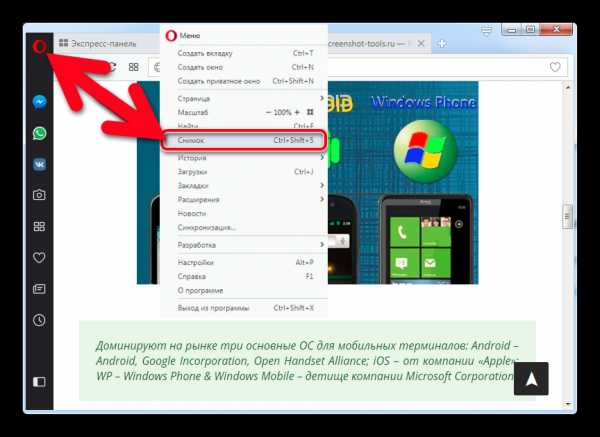The image size is (600, 437).
Task: Toggle full-screen icon next to zoom 100%
Action: click(310, 112)
